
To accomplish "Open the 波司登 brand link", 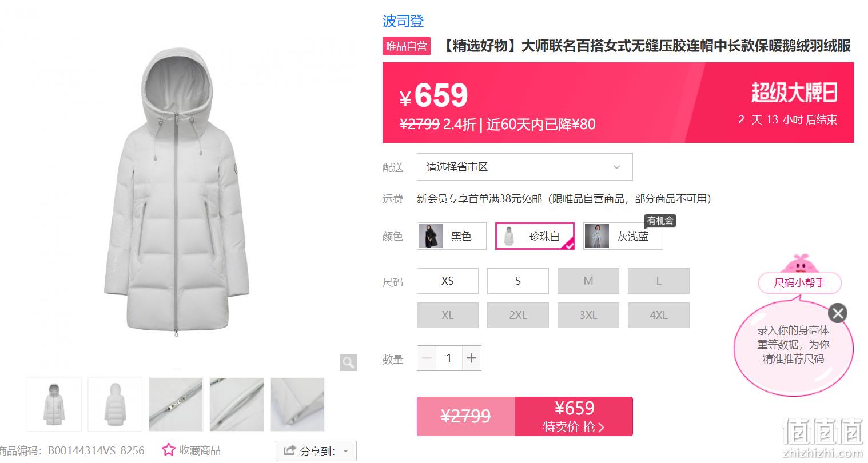I will coord(403,21).
